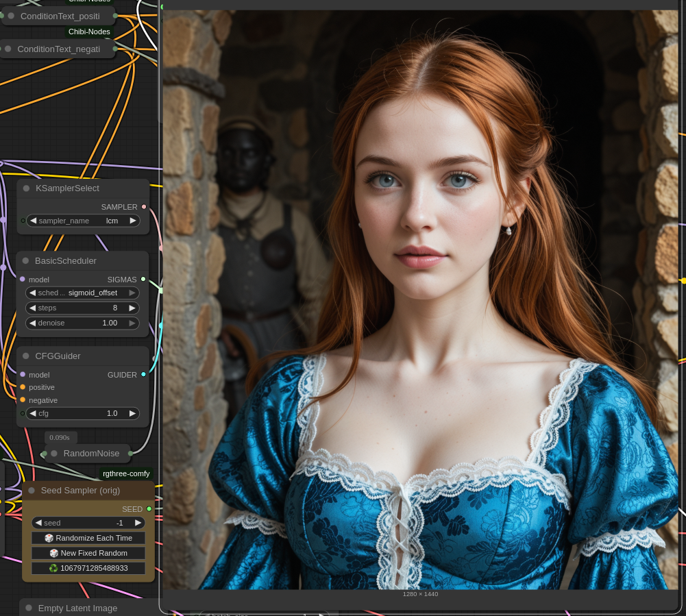Click the generated portrait preview image
Screen dimensions: 686x616
pyautogui.click(x=419, y=299)
